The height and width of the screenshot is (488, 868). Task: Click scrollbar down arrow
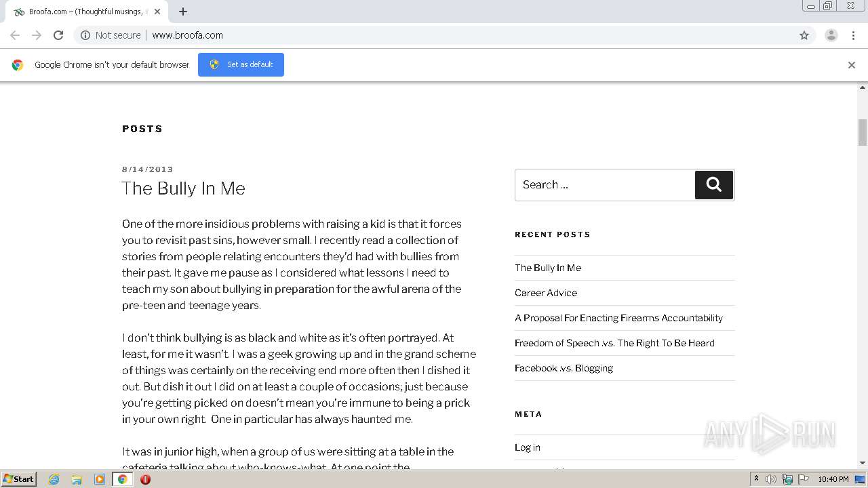pos(863,464)
